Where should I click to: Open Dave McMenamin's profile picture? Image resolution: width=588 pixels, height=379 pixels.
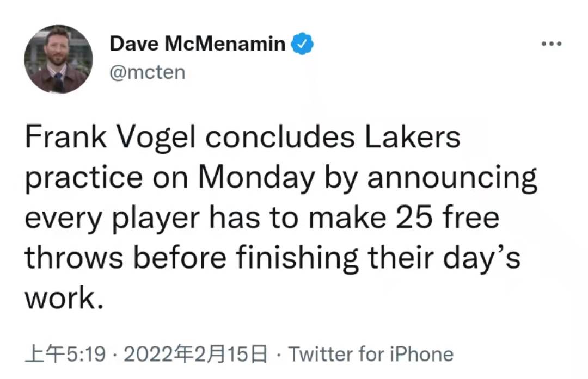pyautogui.click(x=58, y=59)
